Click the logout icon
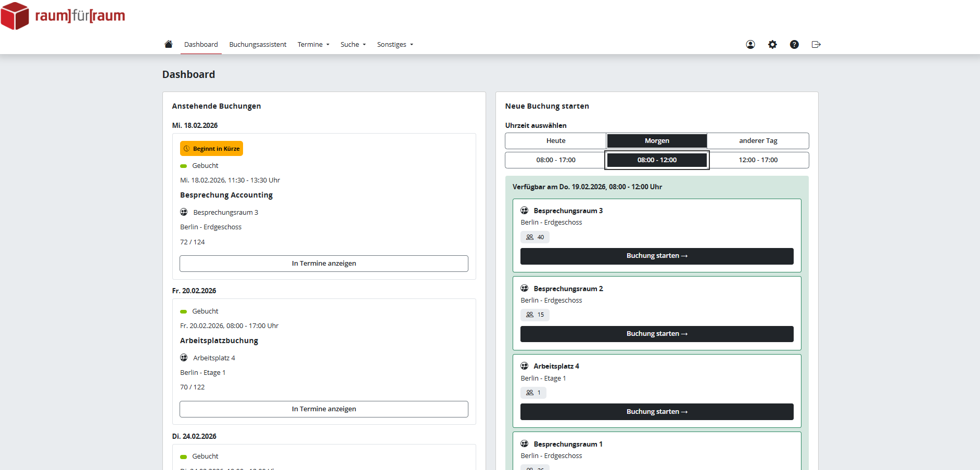The height and width of the screenshot is (470, 980). tap(816, 45)
